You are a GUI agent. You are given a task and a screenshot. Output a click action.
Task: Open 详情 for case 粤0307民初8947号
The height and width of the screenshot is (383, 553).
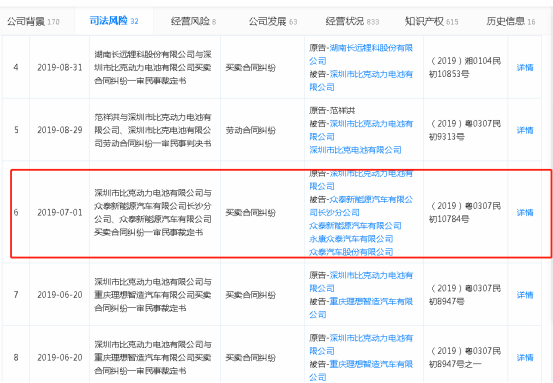point(525,295)
